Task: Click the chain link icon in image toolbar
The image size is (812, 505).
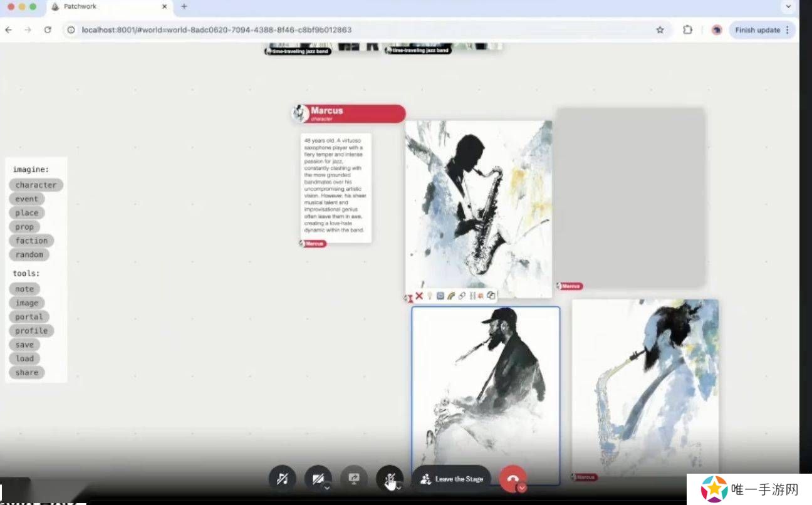Action: click(x=462, y=296)
